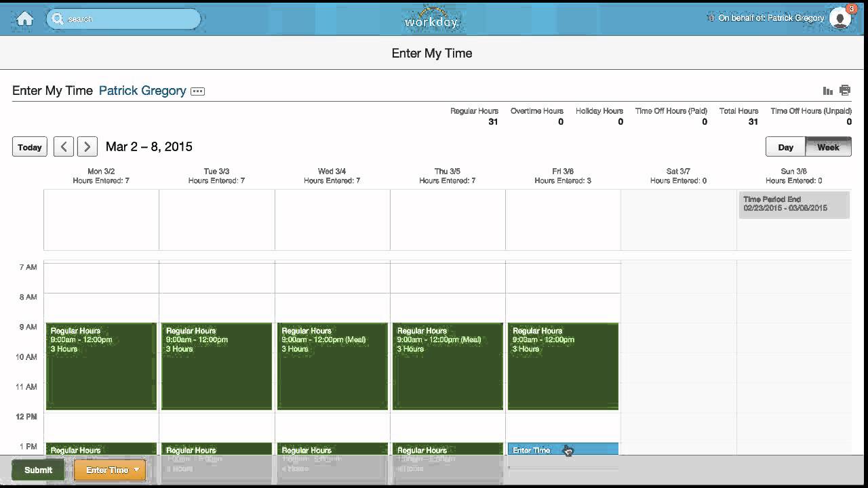Click the print icon
868x488 pixels.
coord(845,90)
